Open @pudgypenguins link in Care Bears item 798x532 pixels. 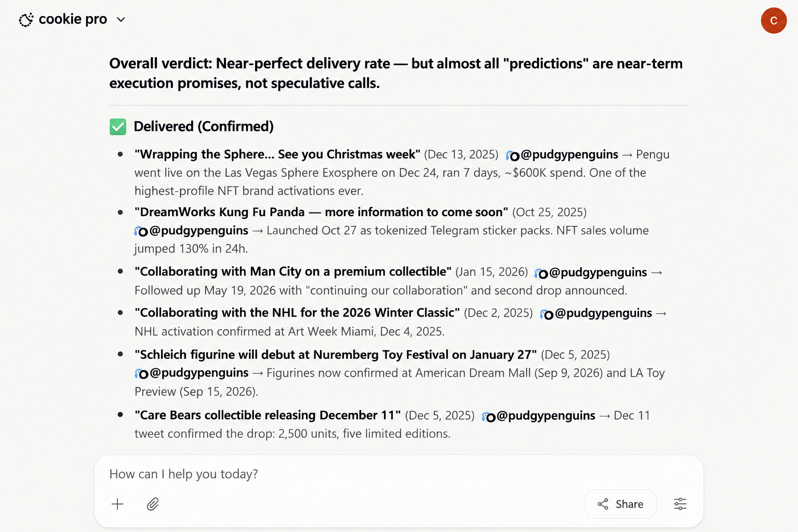[546, 416]
